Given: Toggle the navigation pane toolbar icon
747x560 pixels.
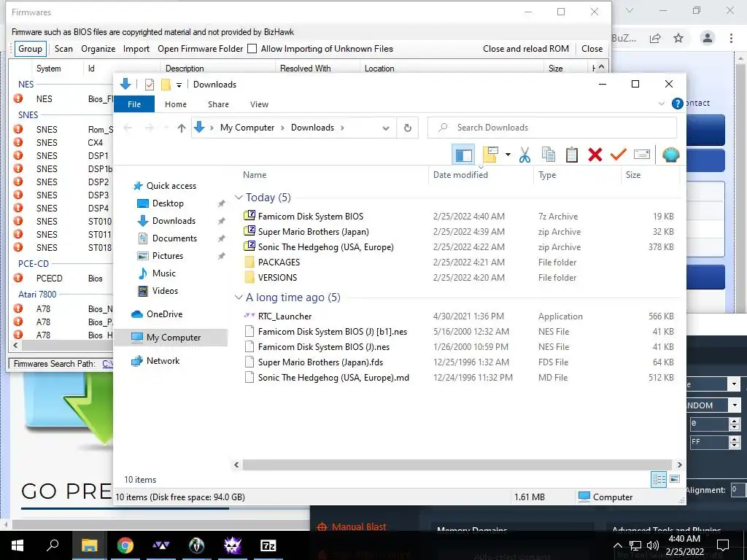Looking at the screenshot, I should point(463,155).
